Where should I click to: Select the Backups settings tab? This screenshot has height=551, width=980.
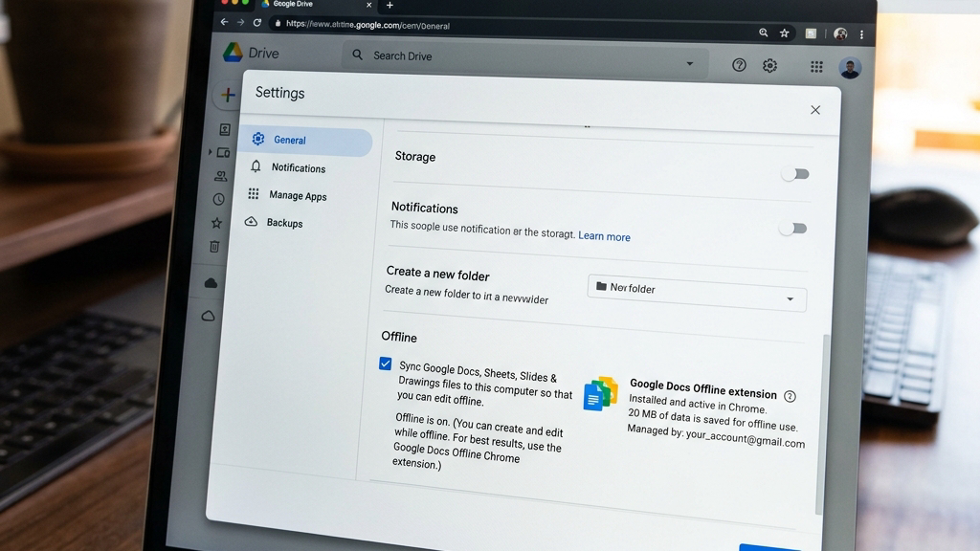click(x=284, y=223)
